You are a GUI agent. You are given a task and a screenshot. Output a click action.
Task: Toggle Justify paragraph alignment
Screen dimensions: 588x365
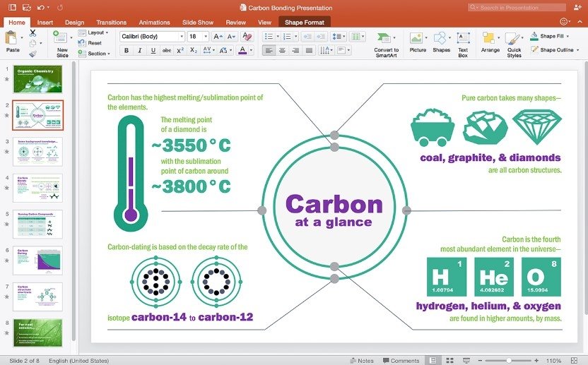coord(309,50)
